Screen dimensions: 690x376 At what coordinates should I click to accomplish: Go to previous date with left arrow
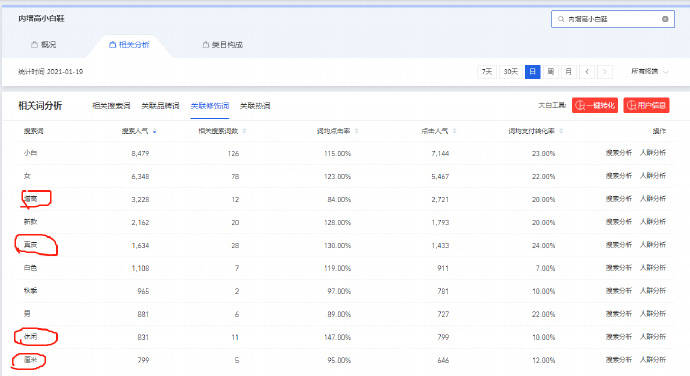click(x=587, y=71)
